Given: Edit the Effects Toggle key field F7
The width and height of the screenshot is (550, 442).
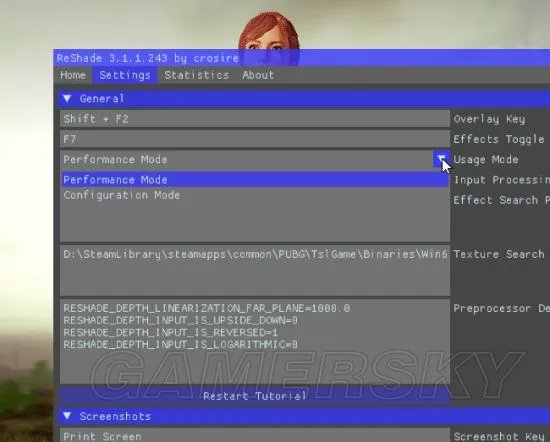Looking at the screenshot, I should point(255,139).
